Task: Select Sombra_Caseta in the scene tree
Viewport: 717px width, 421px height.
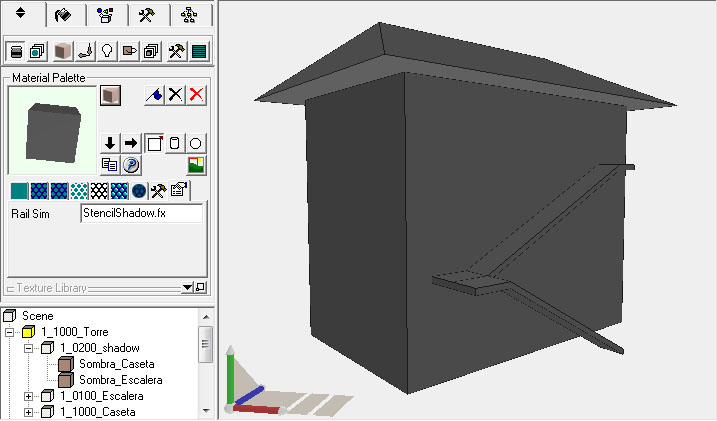Action: click(x=119, y=364)
